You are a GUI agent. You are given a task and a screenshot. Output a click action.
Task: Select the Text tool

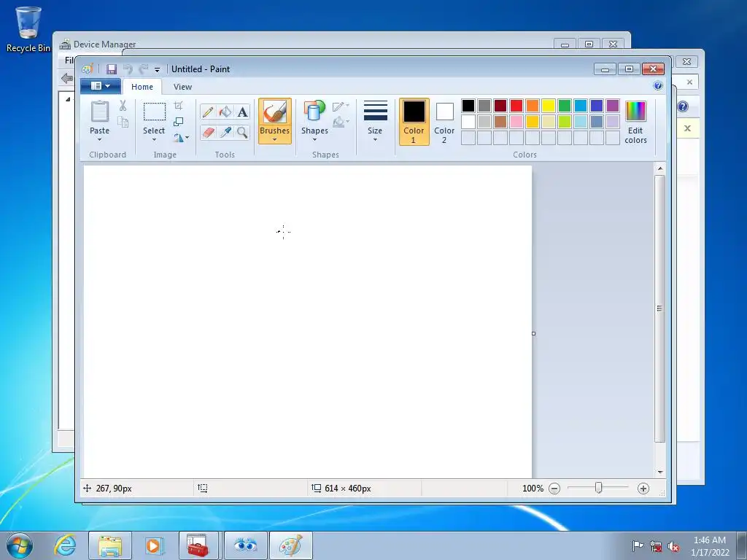[x=242, y=112]
